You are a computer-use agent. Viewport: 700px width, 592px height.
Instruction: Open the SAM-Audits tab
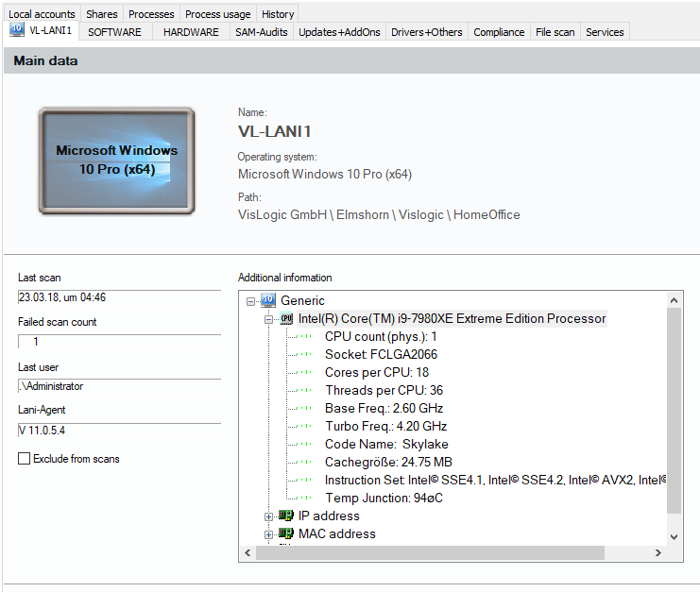coord(260,32)
